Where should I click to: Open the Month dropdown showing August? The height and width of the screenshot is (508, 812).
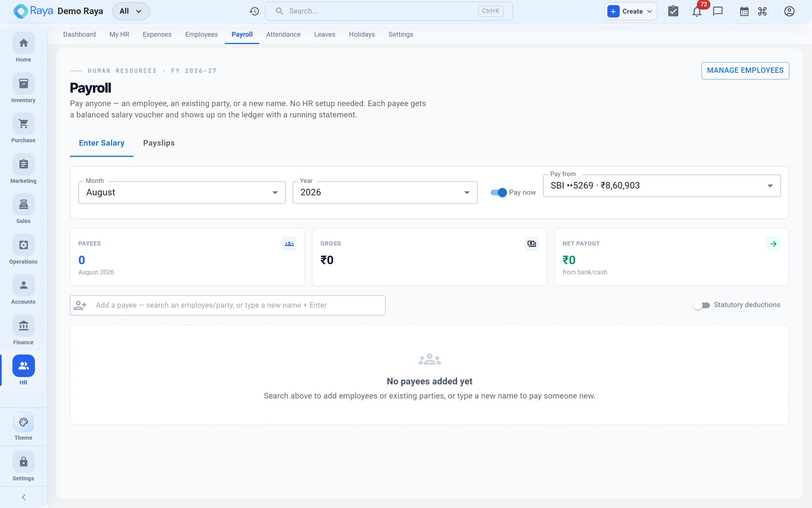coord(182,193)
